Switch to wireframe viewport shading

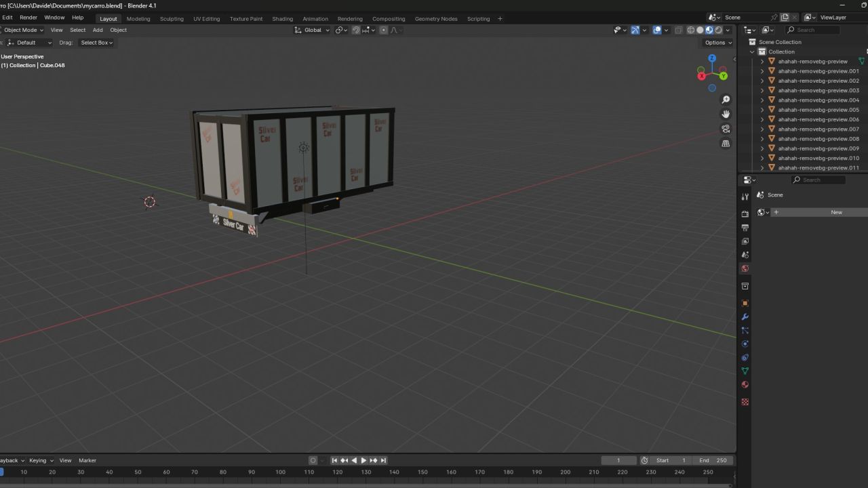point(691,30)
